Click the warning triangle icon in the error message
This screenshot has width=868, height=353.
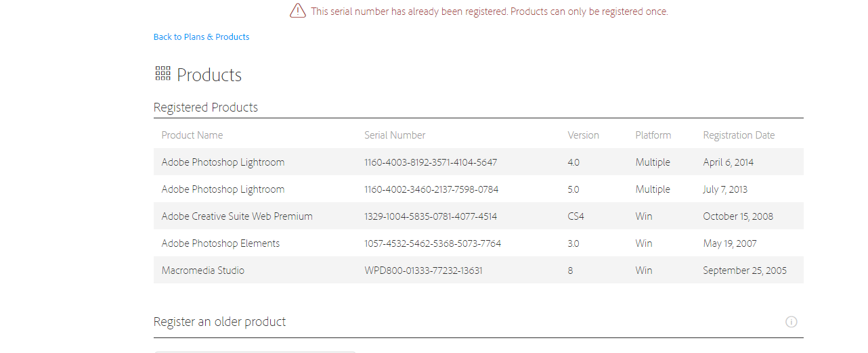(x=298, y=11)
